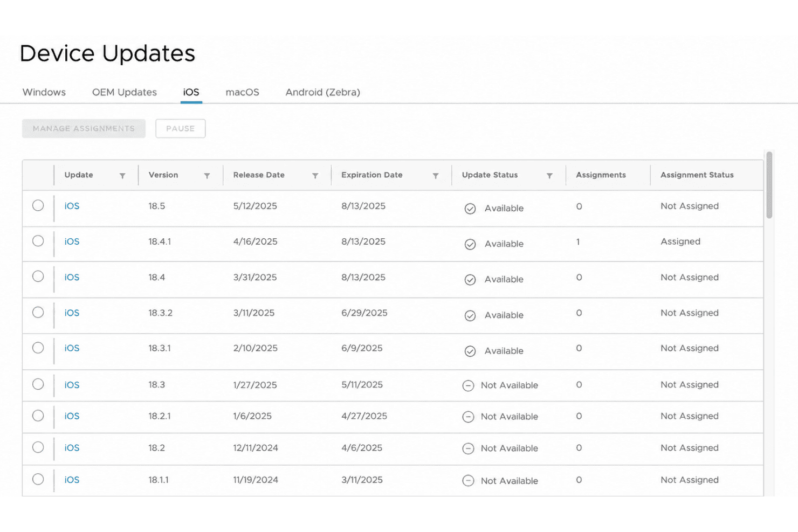
Task: Switch to the OEM Updates tab
Action: coord(125,92)
